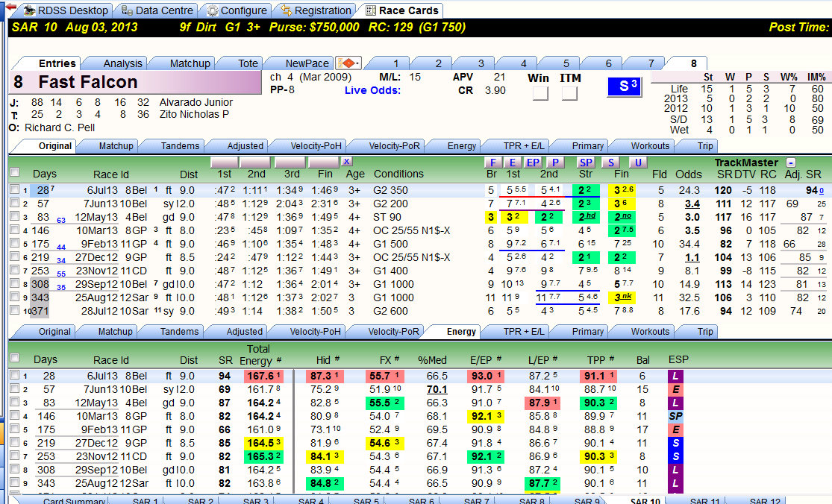Viewport: 832px width, 504px height.
Task: Click the green 165.3 Total Energy cell
Action: (263, 456)
